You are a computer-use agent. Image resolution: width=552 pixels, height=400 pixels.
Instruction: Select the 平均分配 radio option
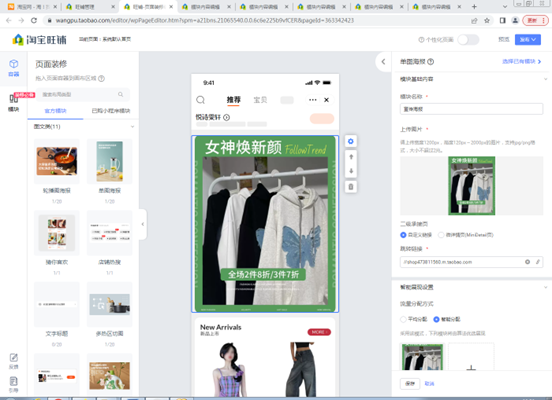(403, 319)
